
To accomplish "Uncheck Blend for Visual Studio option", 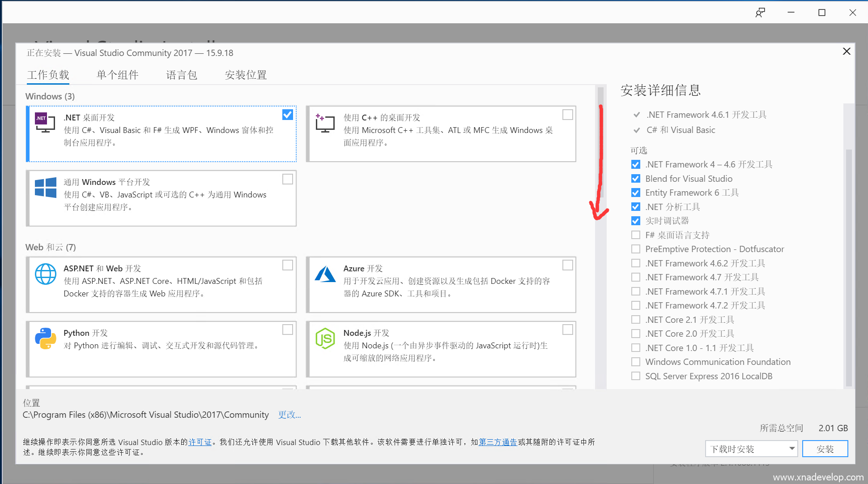I will [635, 179].
